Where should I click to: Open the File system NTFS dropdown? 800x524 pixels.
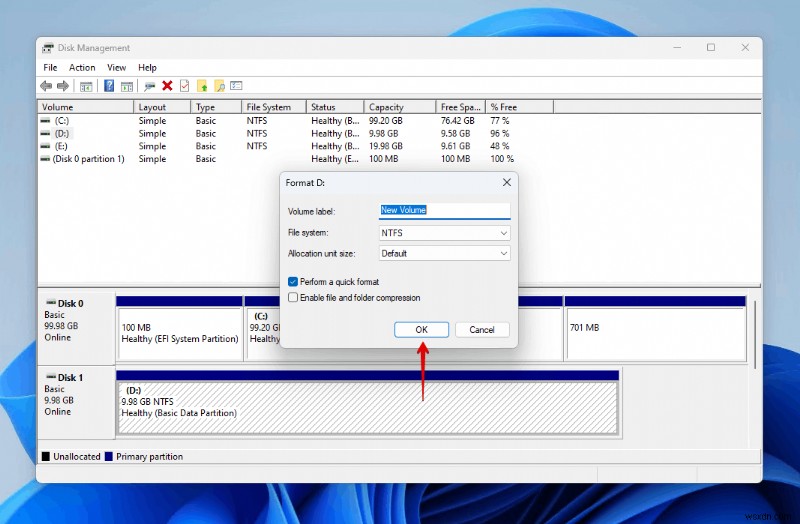444,233
